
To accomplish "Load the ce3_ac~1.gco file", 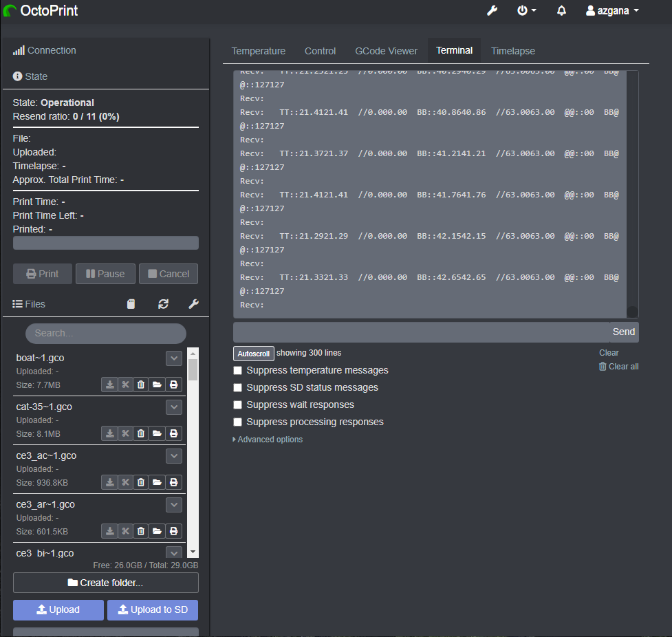I will tap(157, 483).
